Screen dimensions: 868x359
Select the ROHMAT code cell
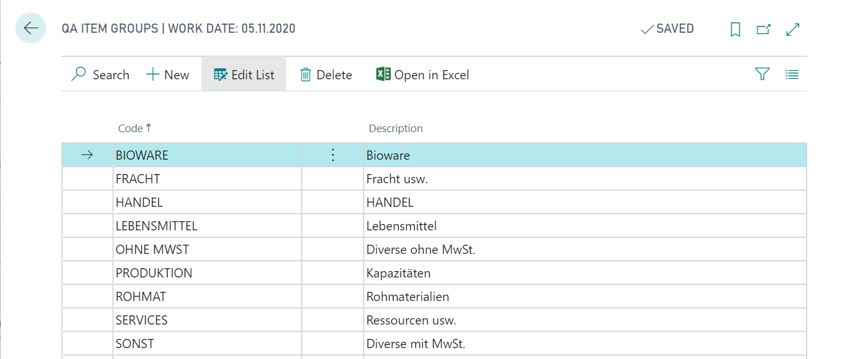click(x=207, y=296)
